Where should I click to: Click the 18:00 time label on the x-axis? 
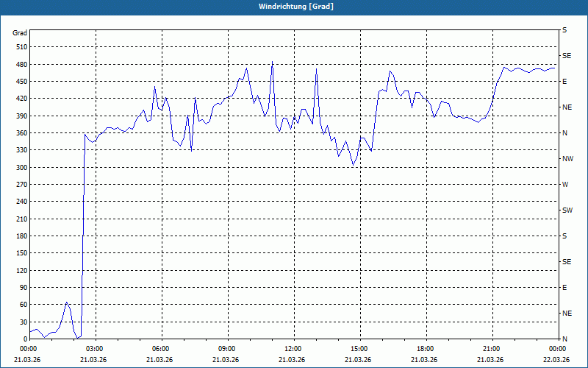click(426, 349)
